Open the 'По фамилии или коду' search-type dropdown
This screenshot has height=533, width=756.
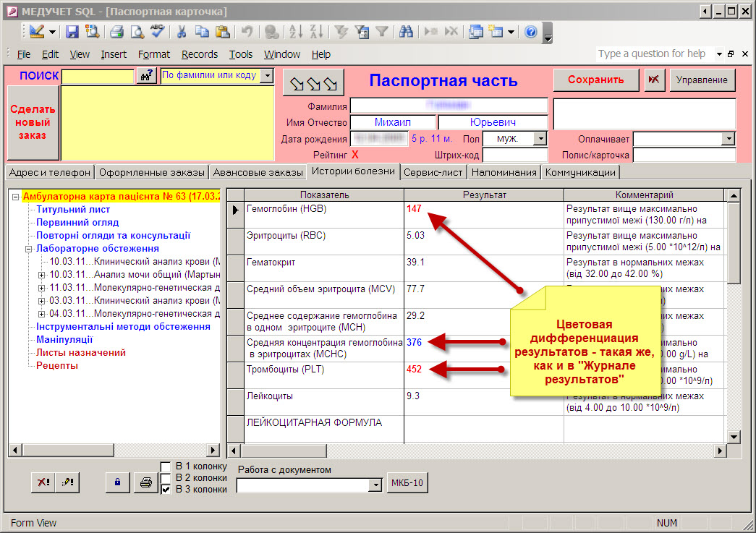click(x=267, y=76)
